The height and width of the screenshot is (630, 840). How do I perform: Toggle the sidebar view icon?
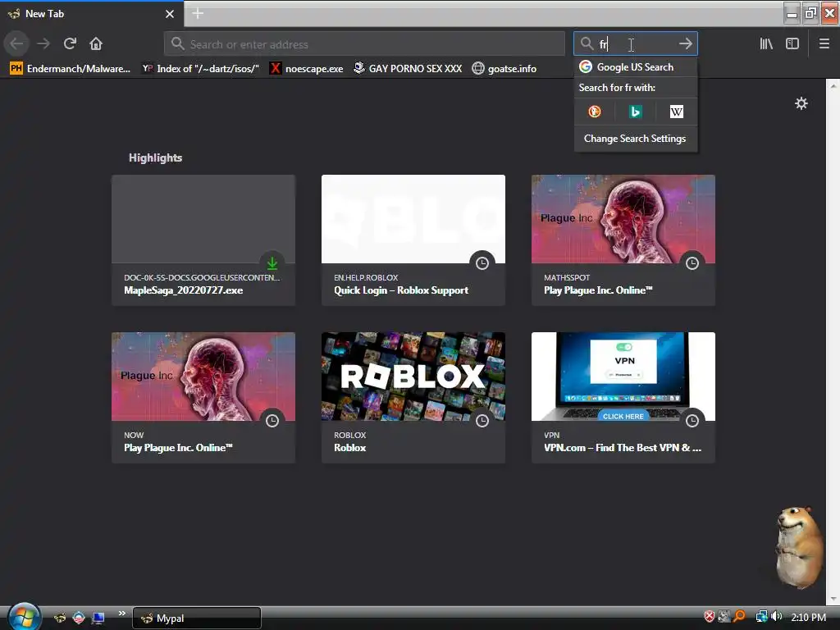792,43
